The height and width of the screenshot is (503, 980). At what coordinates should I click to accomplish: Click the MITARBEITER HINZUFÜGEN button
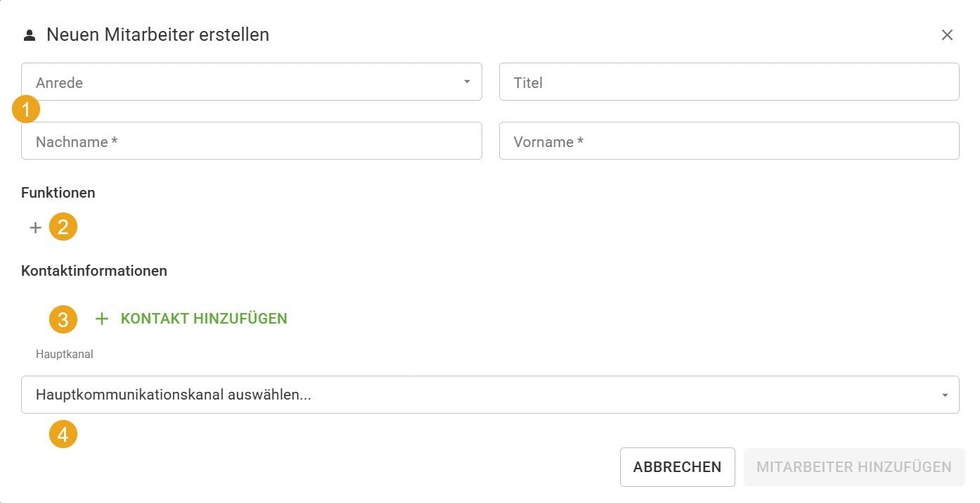click(x=853, y=466)
